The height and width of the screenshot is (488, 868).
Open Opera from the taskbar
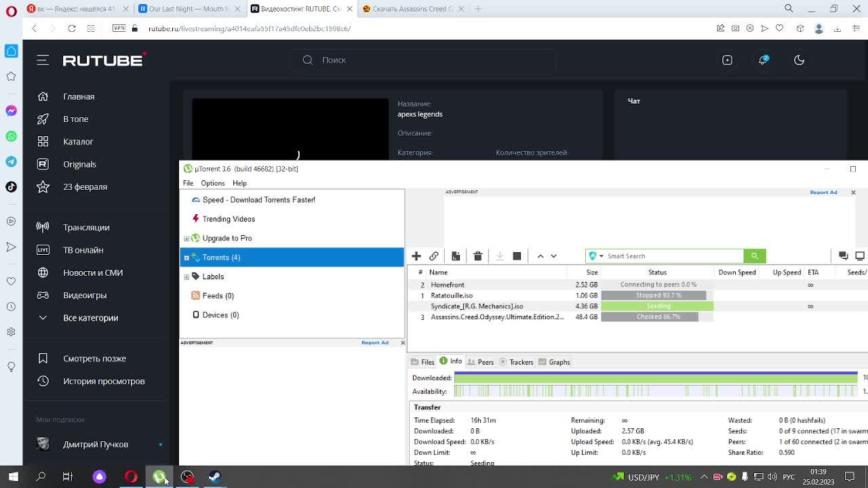131,476
